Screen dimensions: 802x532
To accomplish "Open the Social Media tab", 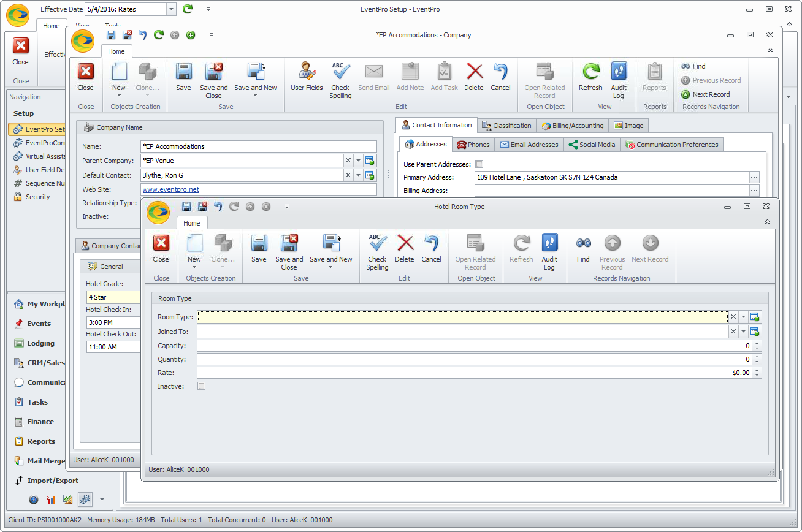I will [592, 145].
